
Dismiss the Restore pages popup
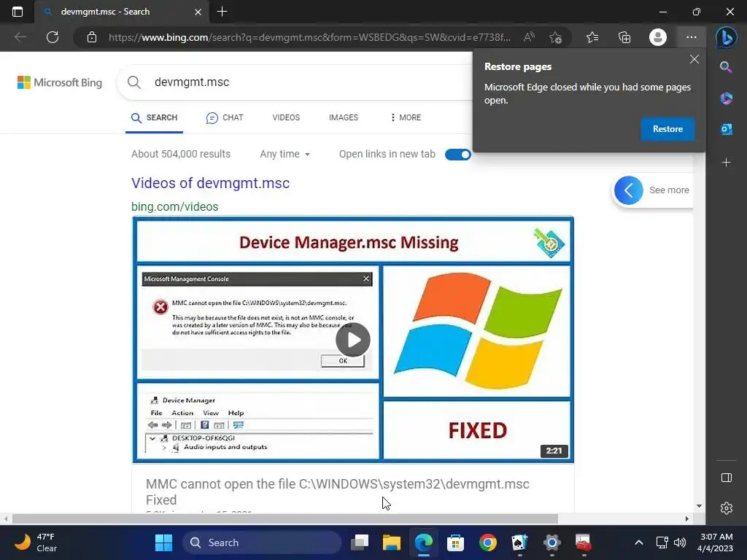694,59
